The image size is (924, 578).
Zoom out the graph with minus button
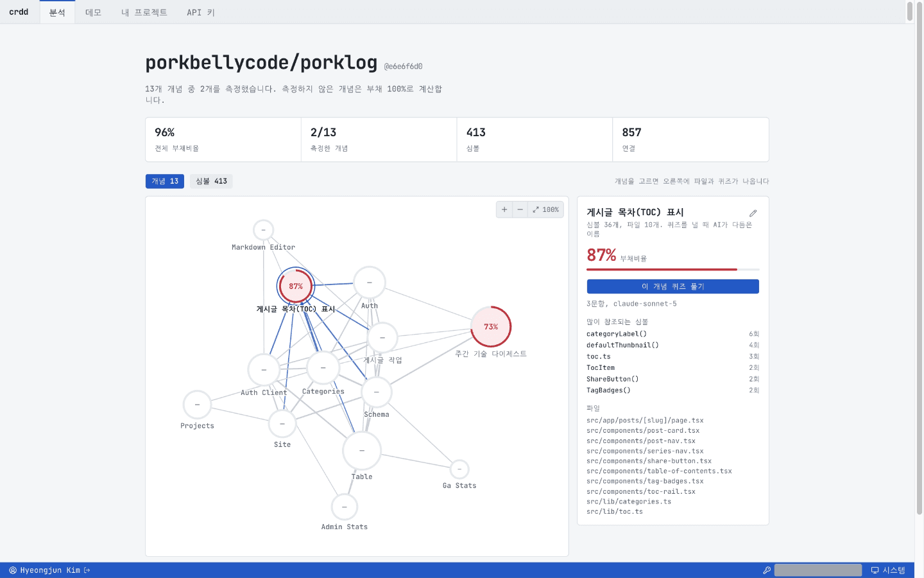point(520,209)
